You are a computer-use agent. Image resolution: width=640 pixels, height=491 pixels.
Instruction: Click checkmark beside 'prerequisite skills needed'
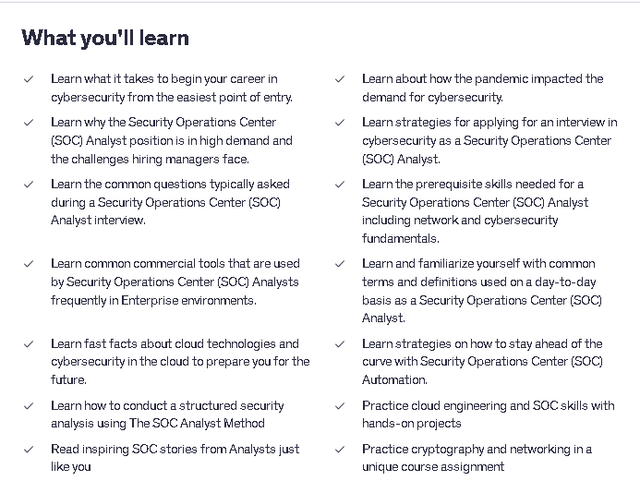(340, 184)
